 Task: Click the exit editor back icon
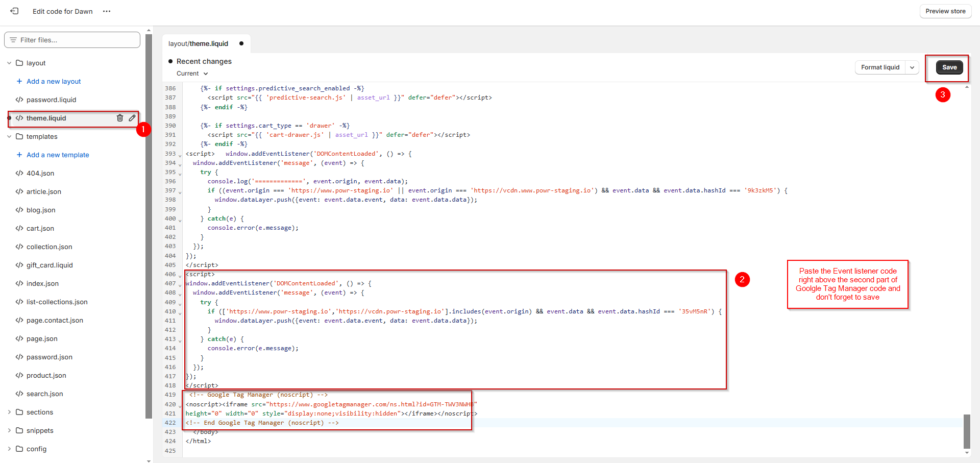coord(14,11)
